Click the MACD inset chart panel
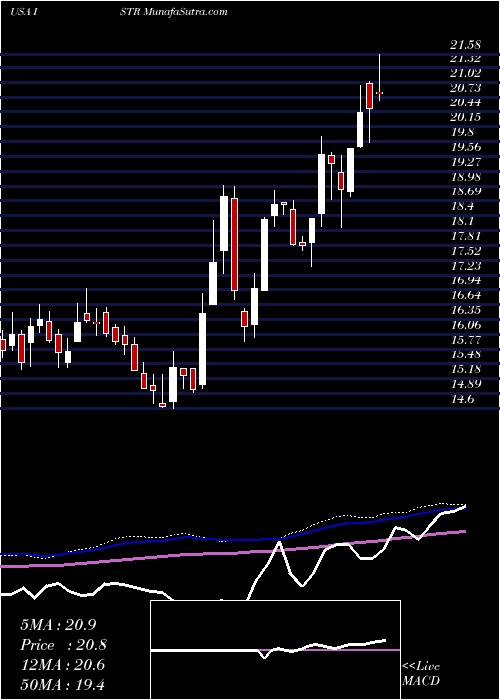The width and height of the screenshot is (500, 700). (275, 650)
